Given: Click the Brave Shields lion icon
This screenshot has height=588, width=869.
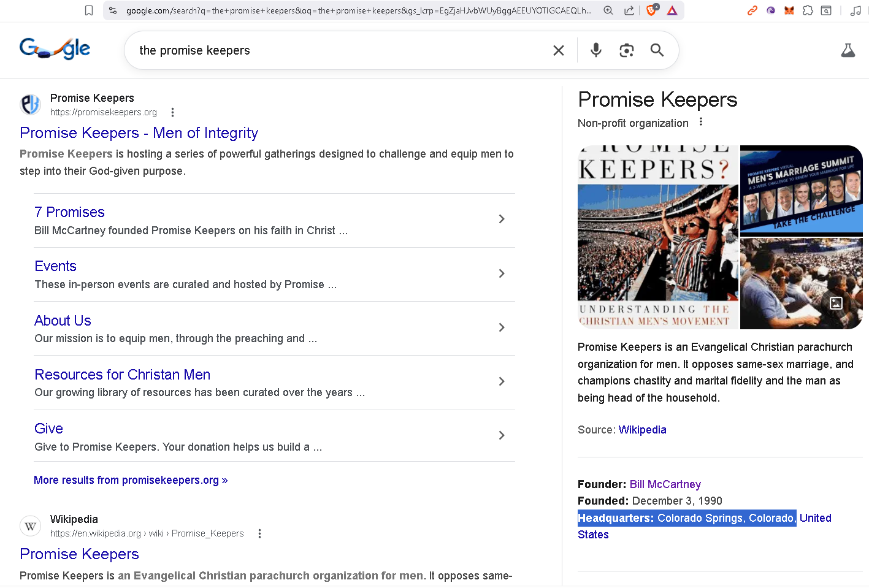Looking at the screenshot, I should (652, 10).
